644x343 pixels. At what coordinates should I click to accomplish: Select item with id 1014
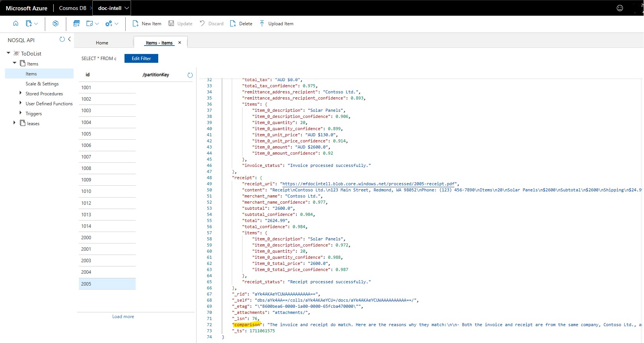coord(107,226)
